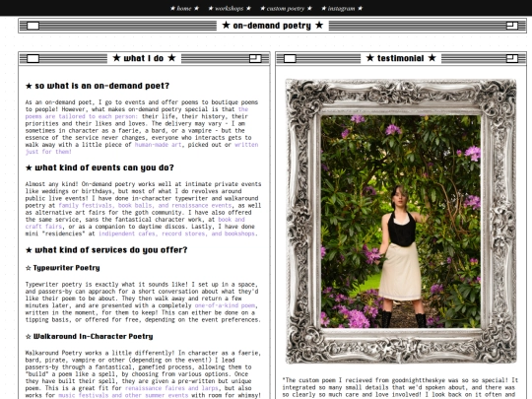Click 'renaissance faires and larps' link
Screen dimensions: 532x399
tap(171, 388)
